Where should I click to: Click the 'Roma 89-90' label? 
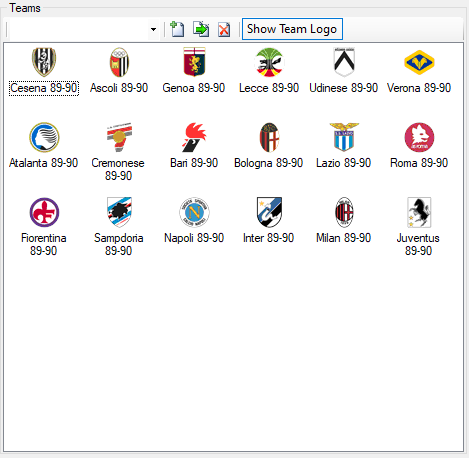pyautogui.click(x=419, y=163)
